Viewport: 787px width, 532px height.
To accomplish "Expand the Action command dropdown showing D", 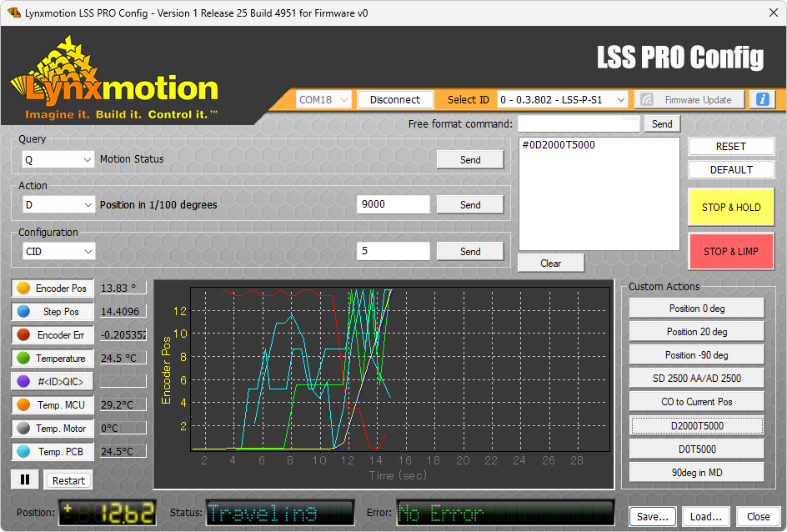I will click(58, 205).
